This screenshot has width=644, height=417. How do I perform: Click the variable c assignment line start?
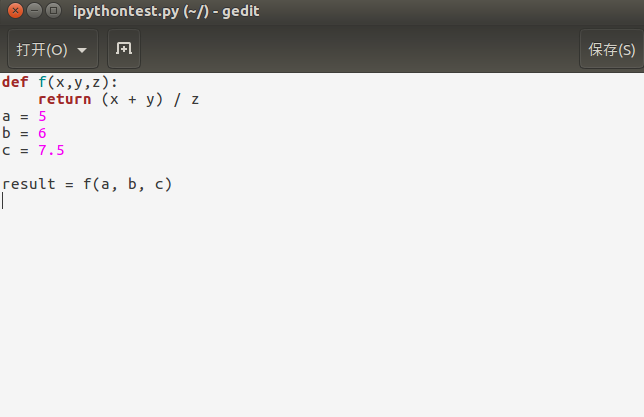coord(6,150)
